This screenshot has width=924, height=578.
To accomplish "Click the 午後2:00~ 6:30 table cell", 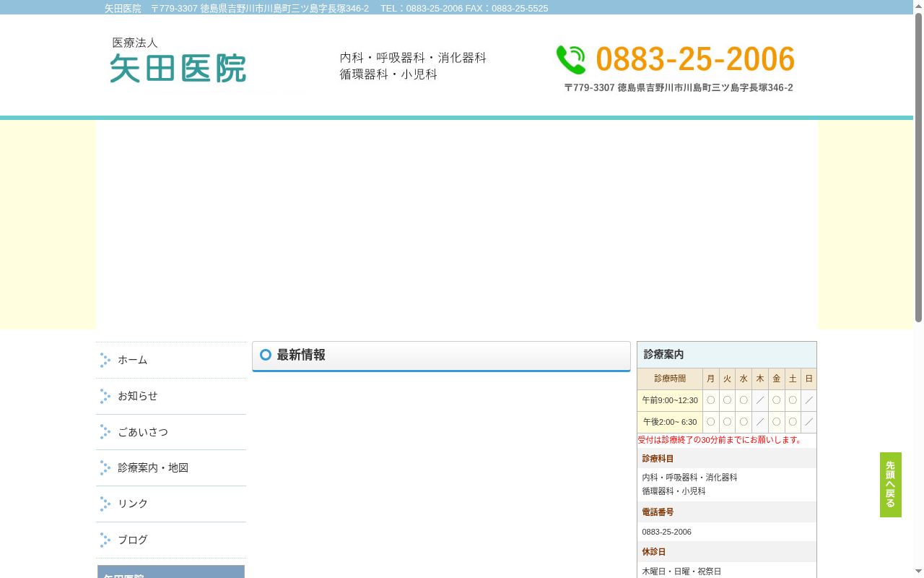I will [x=670, y=422].
